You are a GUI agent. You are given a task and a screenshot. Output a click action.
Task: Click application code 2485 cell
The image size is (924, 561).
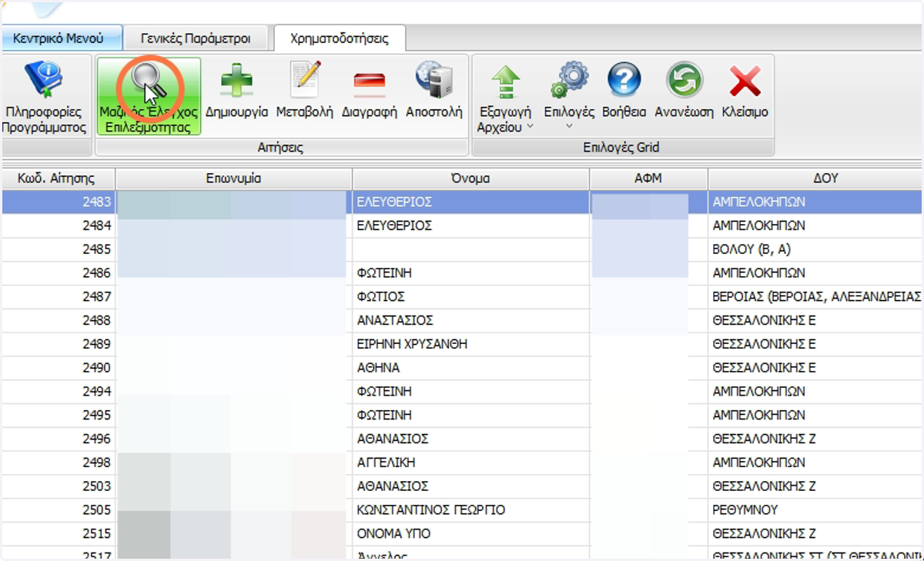[58, 250]
